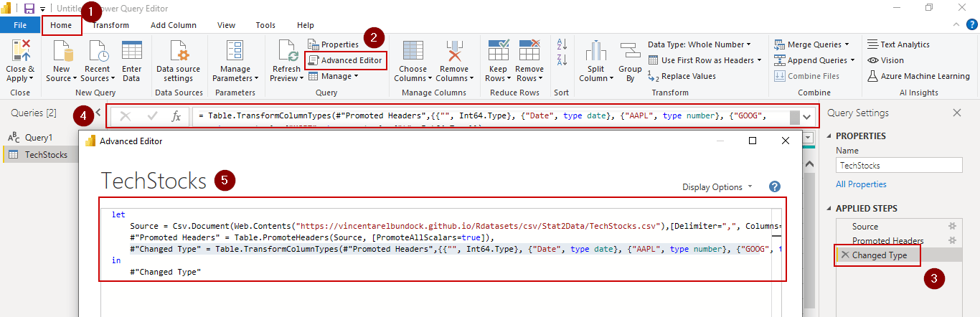
Task: Edit the query Name field
Action: (900, 165)
